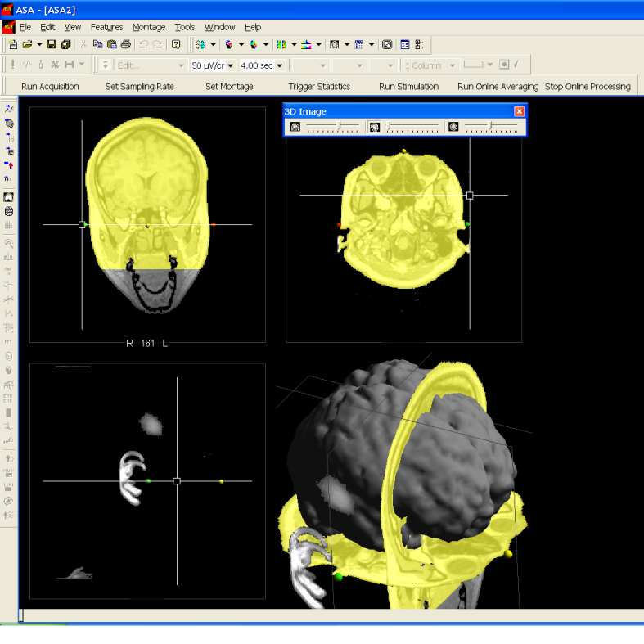The height and width of the screenshot is (644, 644).
Task: Click the brain icon in left sidebar
Action: pyautogui.click(x=8, y=211)
